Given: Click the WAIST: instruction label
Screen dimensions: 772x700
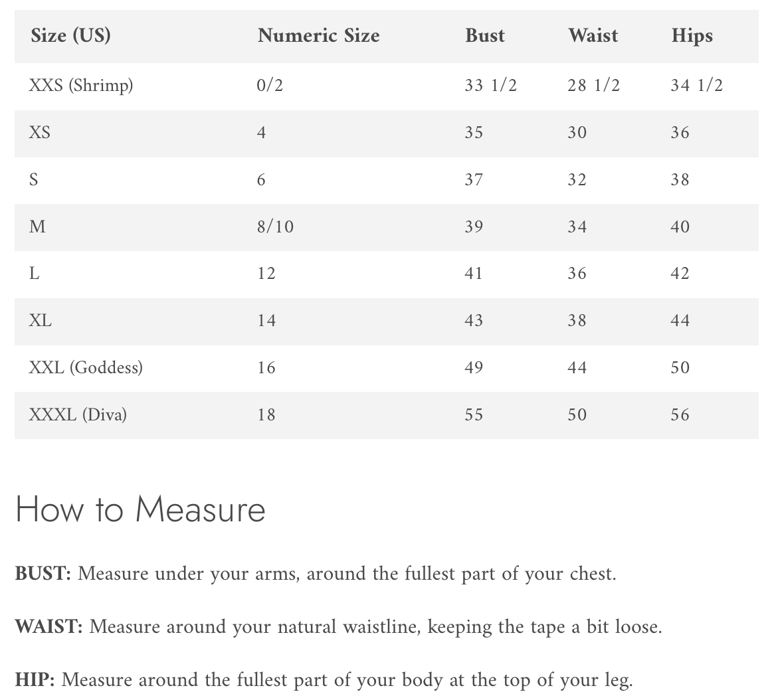Looking at the screenshot, I should click(48, 627).
